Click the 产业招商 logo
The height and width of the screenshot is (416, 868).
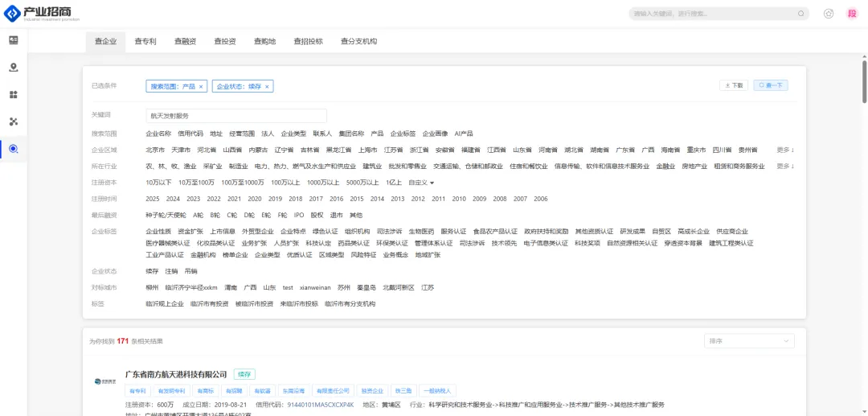click(42, 14)
